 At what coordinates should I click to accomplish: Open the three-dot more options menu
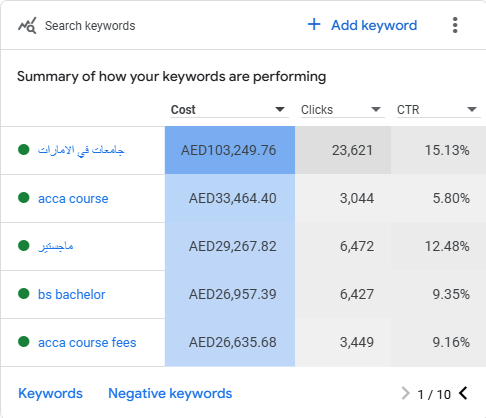pyautogui.click(x=455, y=25)
